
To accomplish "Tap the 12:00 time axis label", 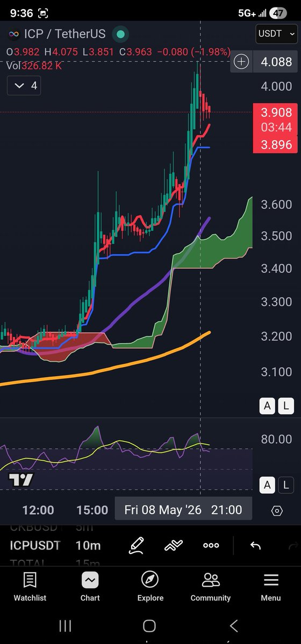I will (x=38, y=510).
